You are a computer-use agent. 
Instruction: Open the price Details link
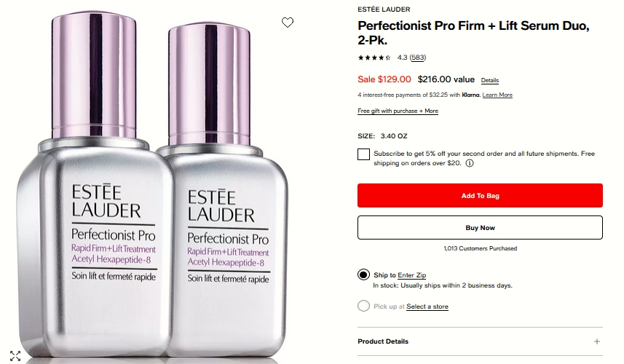coord(489,80)
